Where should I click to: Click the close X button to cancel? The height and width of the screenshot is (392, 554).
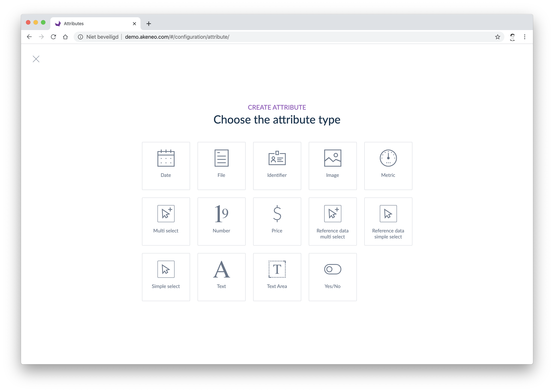36,59
